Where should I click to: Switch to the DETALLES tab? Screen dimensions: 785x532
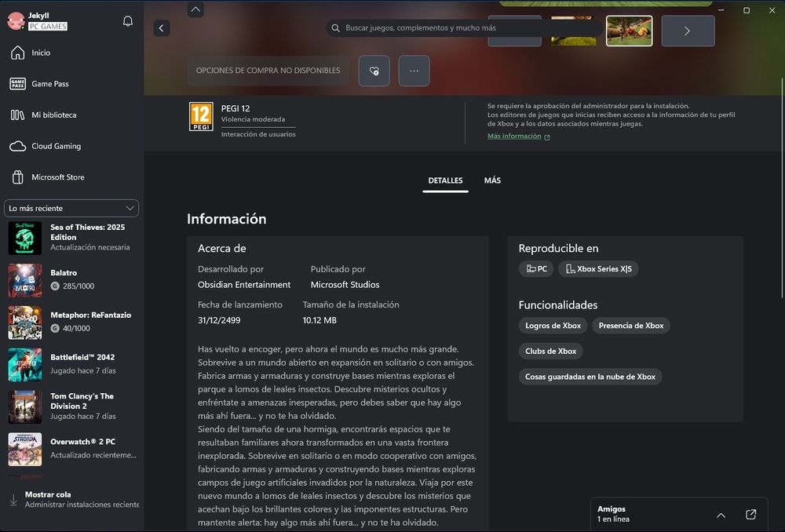coord(446,180)
